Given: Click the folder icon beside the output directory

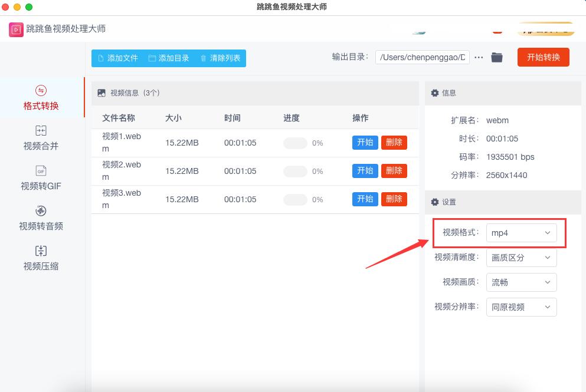Looking at the screenshot, I should pos(497,57).
